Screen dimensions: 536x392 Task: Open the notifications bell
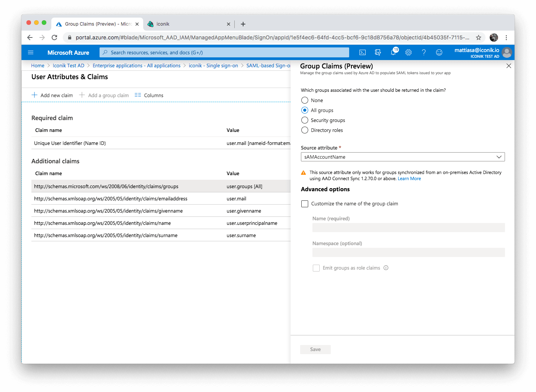pos(393,52)
